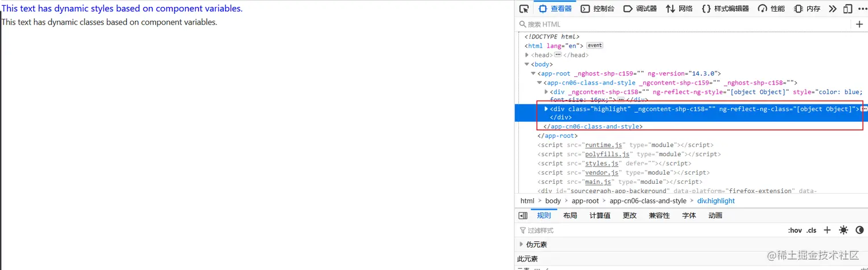Viewport: 868px width, 270px height.
Task: Open the 动画 Animations tab
Action: tap(715, 215)
